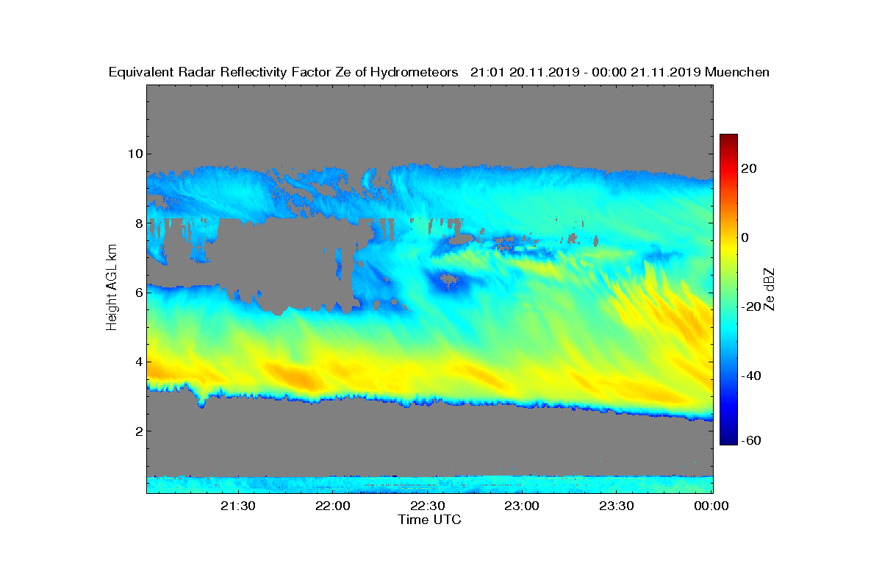This screenshot has height=588, width=882.
Task: Click the Time UTC axis title
Action: [x=430, y=520]
